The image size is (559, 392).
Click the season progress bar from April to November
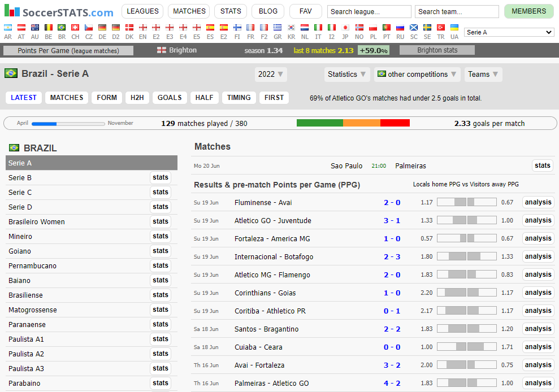68,124
